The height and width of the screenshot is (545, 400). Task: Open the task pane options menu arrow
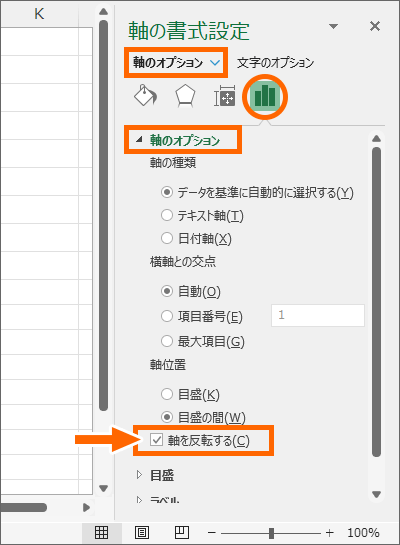(x=334, y=26)
